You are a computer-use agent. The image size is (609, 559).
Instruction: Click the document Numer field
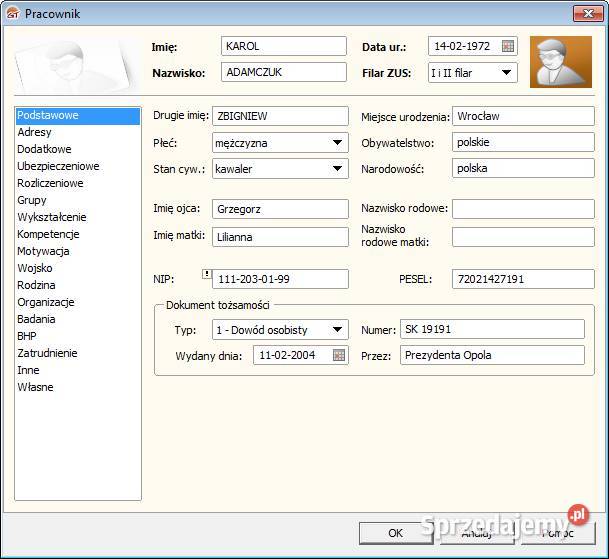click(x=492, y=329)
